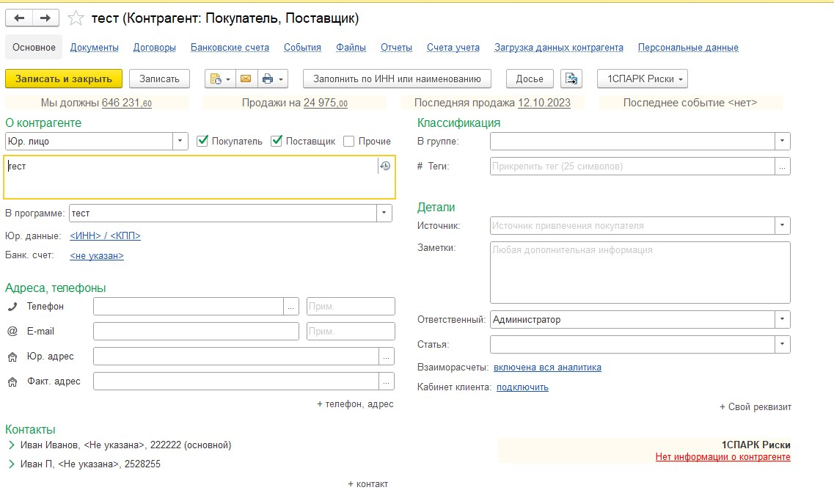
Task: Click the Телефон input field
Action: tap(189, 307)
